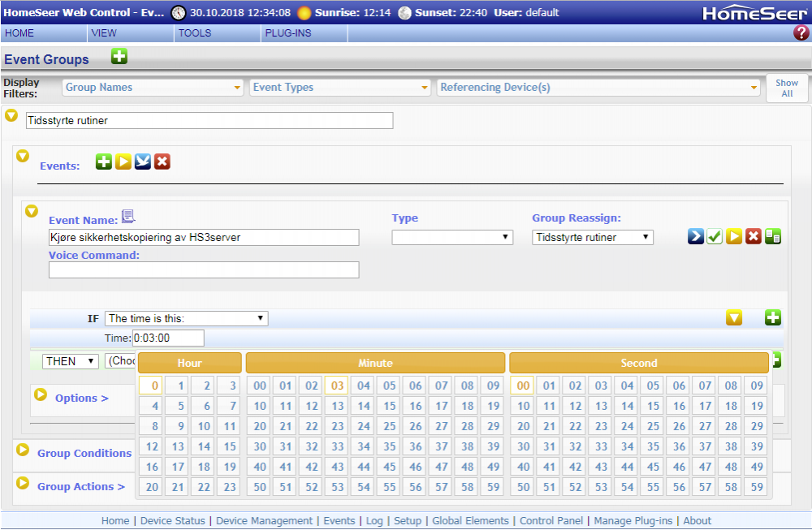Viewport: 812px width, 530px height.
Task: Click the red delete icon beside Events
Action: 162,162
